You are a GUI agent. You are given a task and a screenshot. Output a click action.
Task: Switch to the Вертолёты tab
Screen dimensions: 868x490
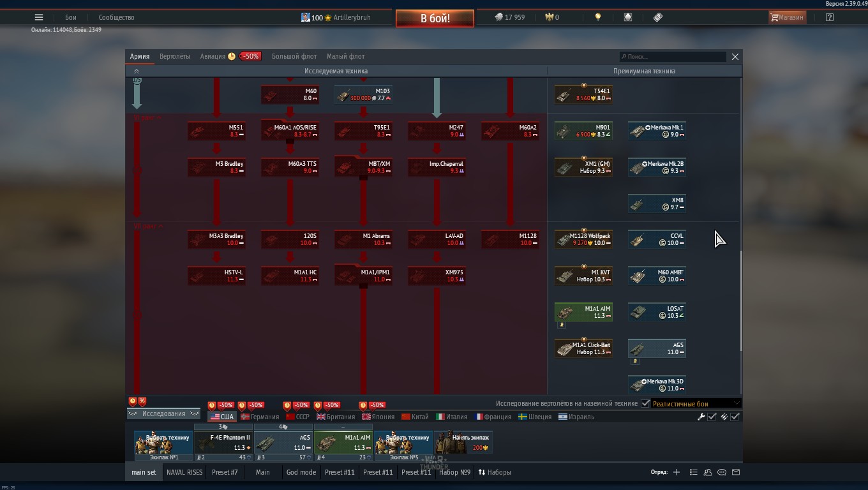(175, 56)
